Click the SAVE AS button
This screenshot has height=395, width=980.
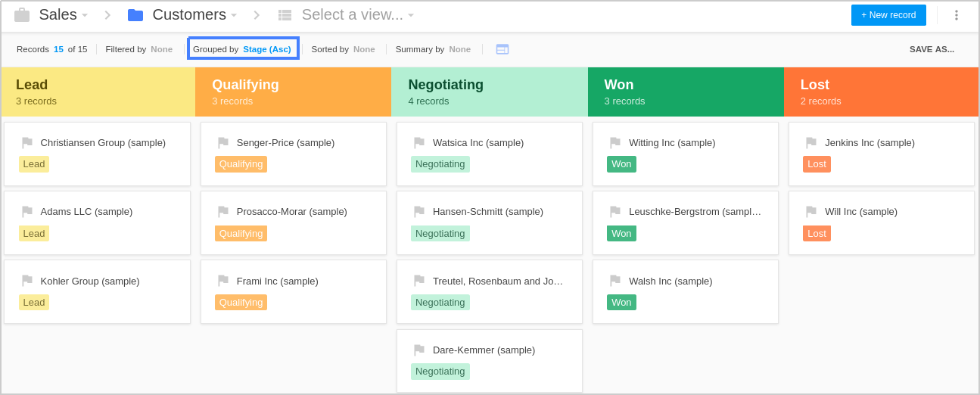tap(932, 49)
